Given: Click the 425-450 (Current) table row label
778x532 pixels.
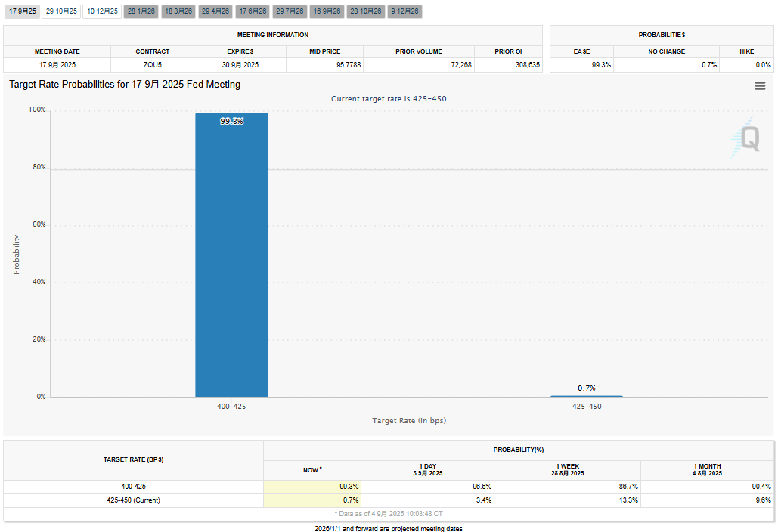Looking at the screenshot, I should pos(134,500).
